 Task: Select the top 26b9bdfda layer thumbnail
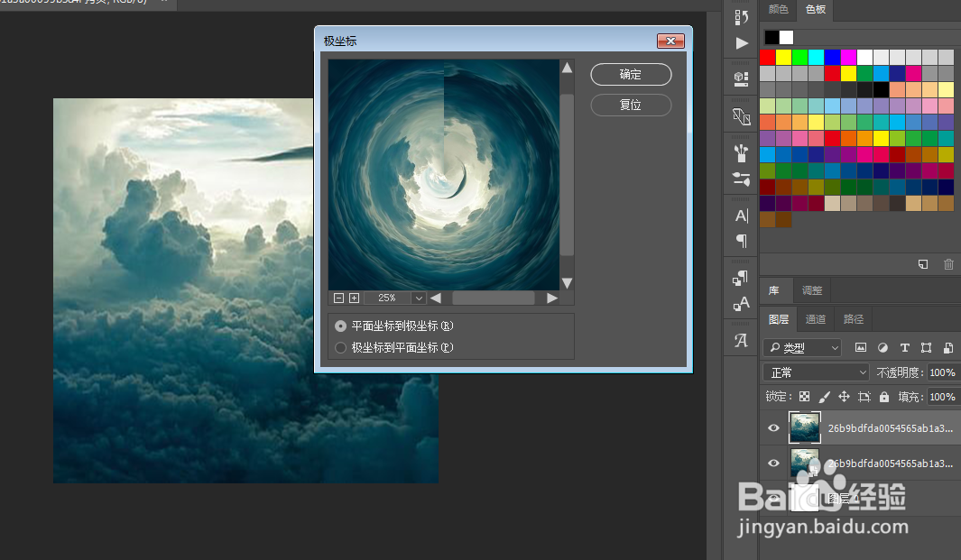pos(804,427)
